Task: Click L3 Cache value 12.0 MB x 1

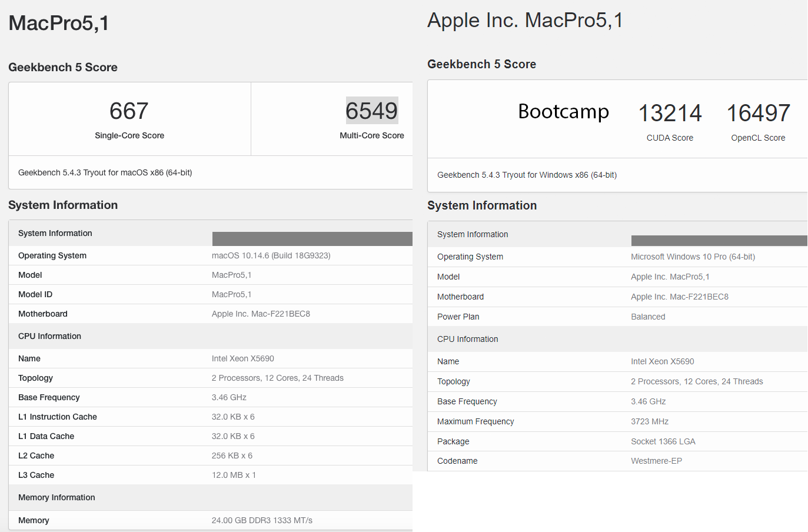Action: tap(234, 475)
